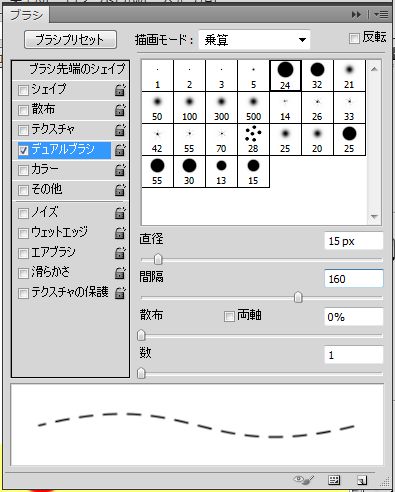This screenshot has height=492, width=395.
Task: Click 直径 slider handle
Action: click(x=158, y=259)
